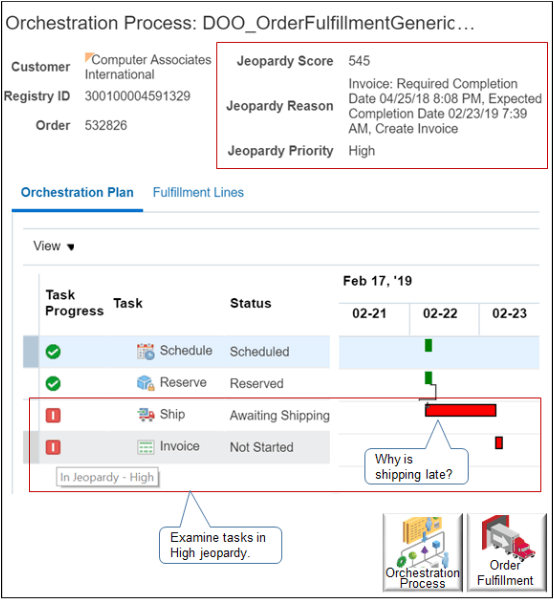Click the Orchestration Process page title
554x600 pixels.
240,23
